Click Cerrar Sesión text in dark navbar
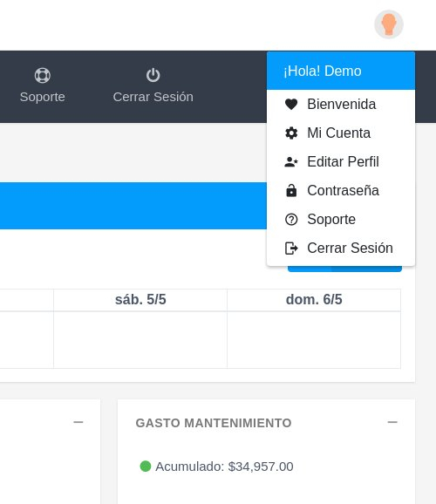 coord(153,97)
